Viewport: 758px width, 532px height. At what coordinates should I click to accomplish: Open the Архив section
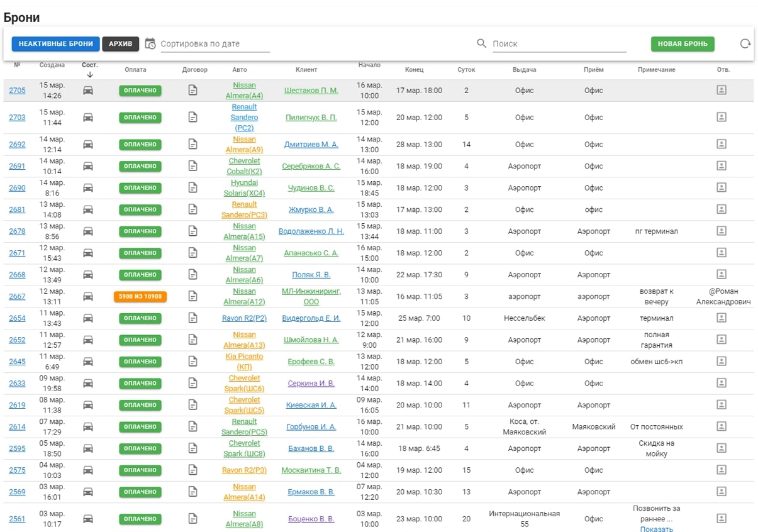tap(121, 43)
